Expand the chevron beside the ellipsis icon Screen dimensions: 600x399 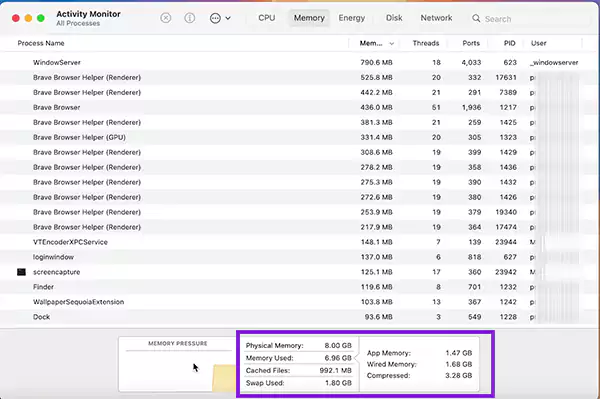click(228, 18)
